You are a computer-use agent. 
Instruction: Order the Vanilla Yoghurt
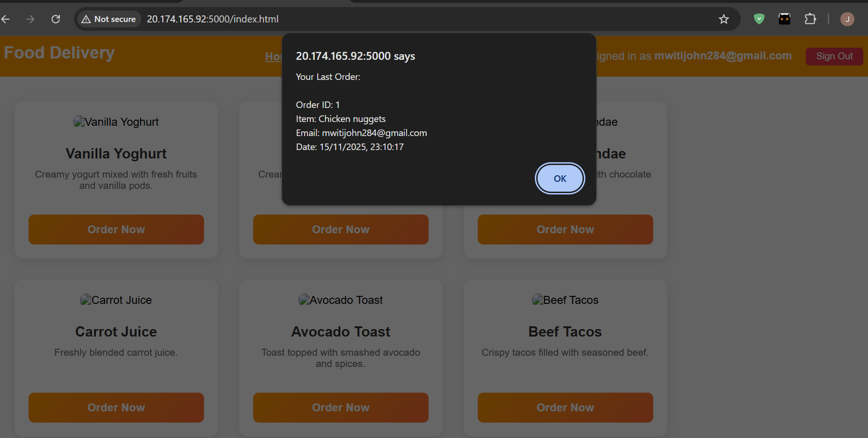116,230
